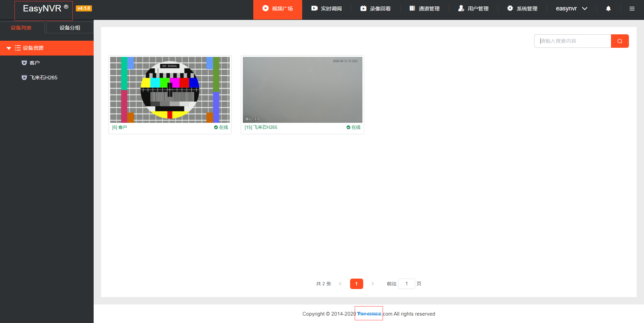The image size is (644, 323).
Task: Open 系统管理 via the gear icon
Action: point(510,8)
